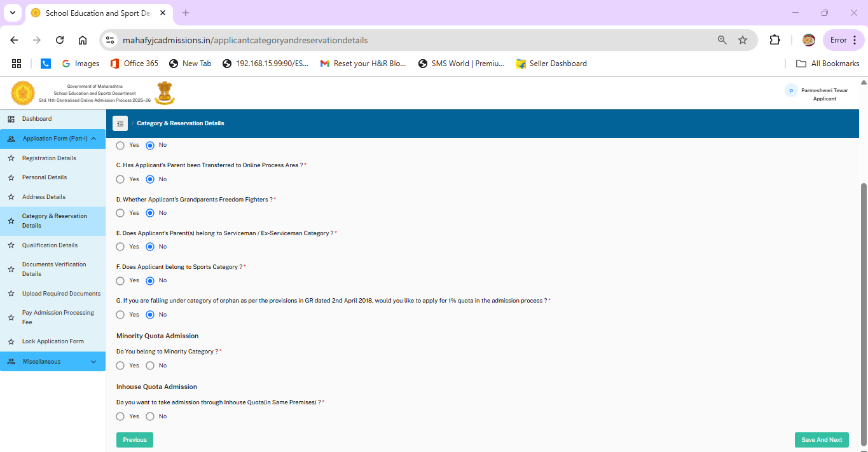
Task: Click the Registration Details star icon
Action: (11, 158)
